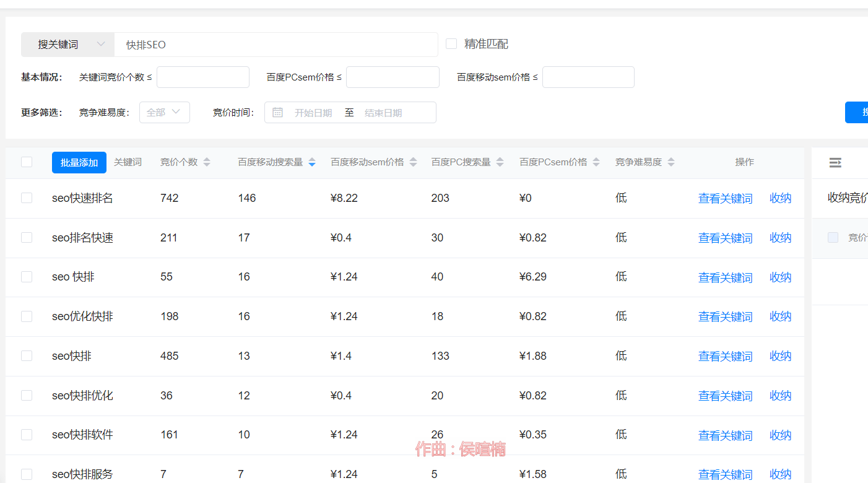
Task: Open 查看关键词 for seo快排 row
Action: pyautogui.click(x=726, y=356)
